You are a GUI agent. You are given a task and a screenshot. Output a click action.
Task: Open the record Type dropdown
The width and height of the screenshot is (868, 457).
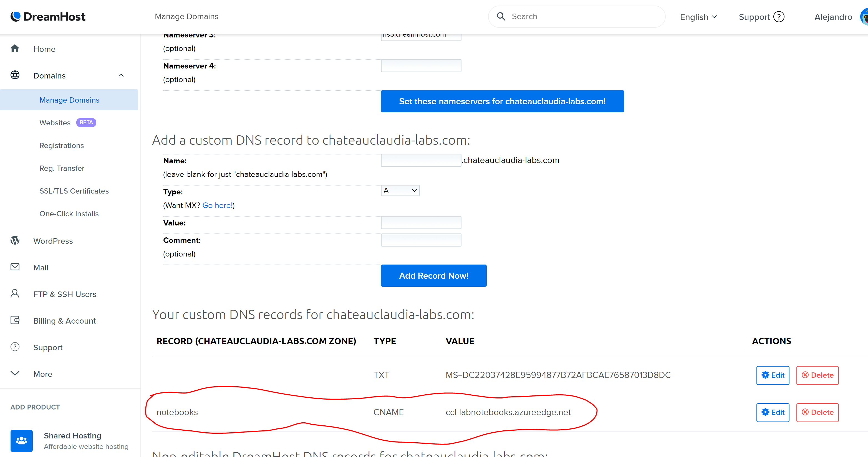(x=400, y=191)
